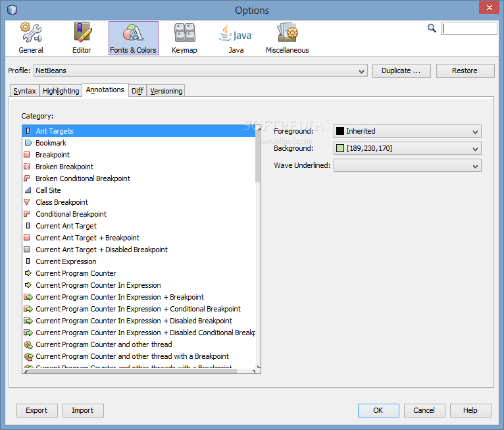Click the Cancel button

coord(424,410)
